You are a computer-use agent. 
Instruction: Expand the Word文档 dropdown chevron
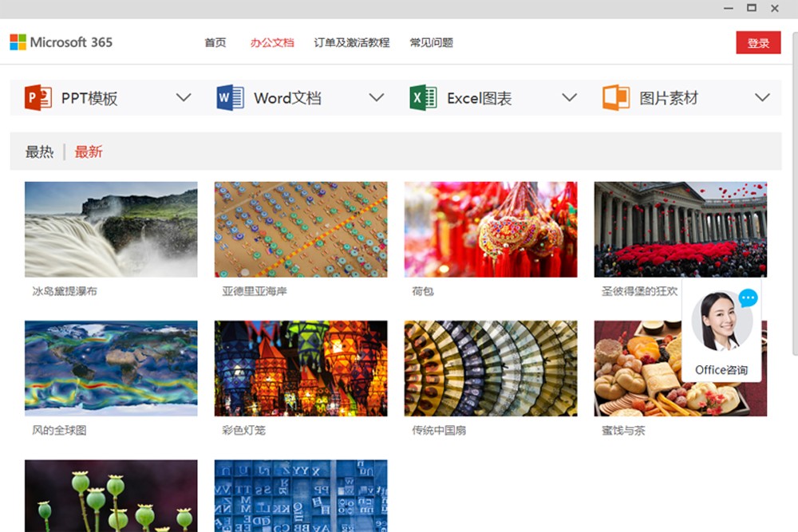click(x=376, y=97)
